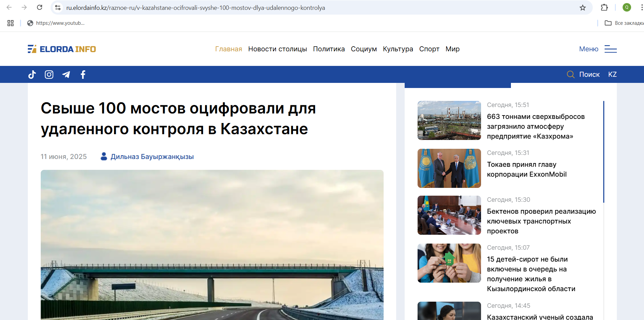Open the 15 детей-сирот housing headline
Screen dimensions: 644x320
[x=531, y=274]
